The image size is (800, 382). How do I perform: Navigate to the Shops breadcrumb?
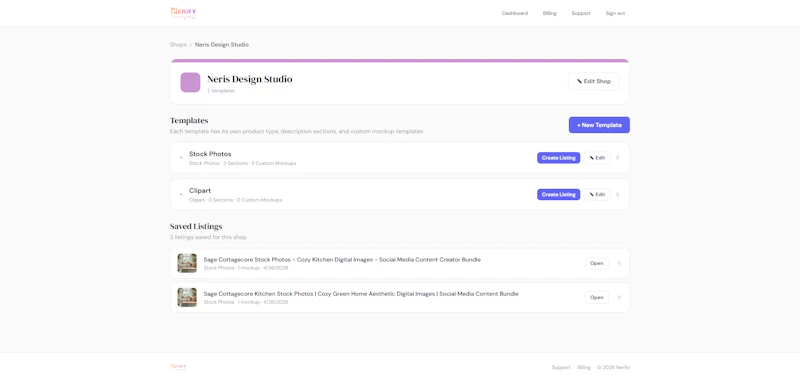click(178, 45)
